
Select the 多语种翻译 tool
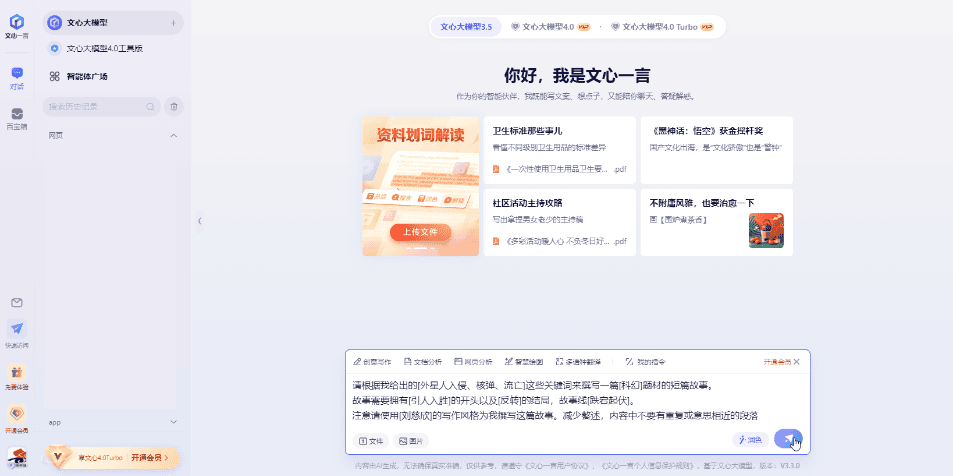(578, 362)
